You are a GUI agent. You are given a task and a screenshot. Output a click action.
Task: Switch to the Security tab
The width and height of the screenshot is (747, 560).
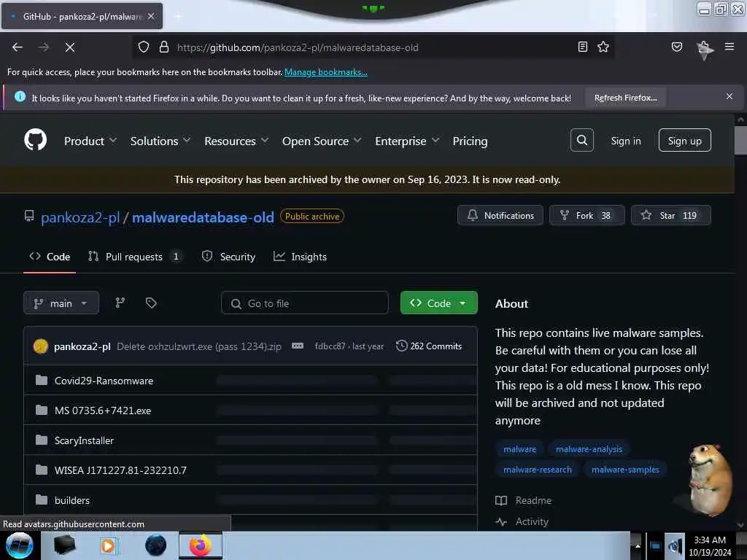pyautogui.click(x=228, y=257)
